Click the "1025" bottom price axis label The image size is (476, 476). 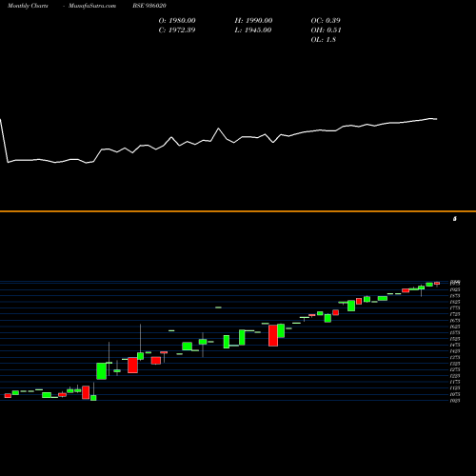455,401
